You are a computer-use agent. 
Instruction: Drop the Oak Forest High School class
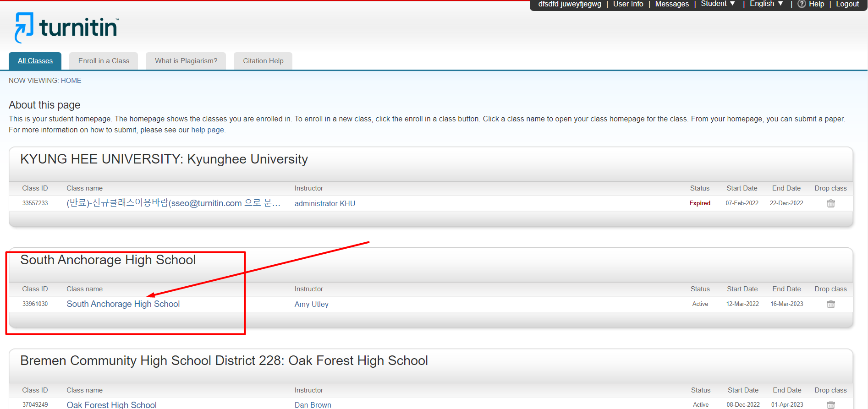coord(830,405)
